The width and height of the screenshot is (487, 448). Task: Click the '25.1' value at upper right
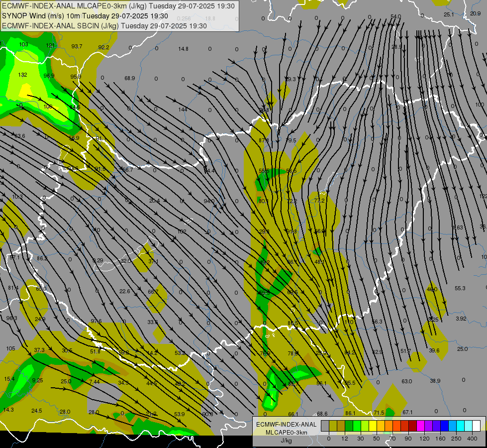449,14
